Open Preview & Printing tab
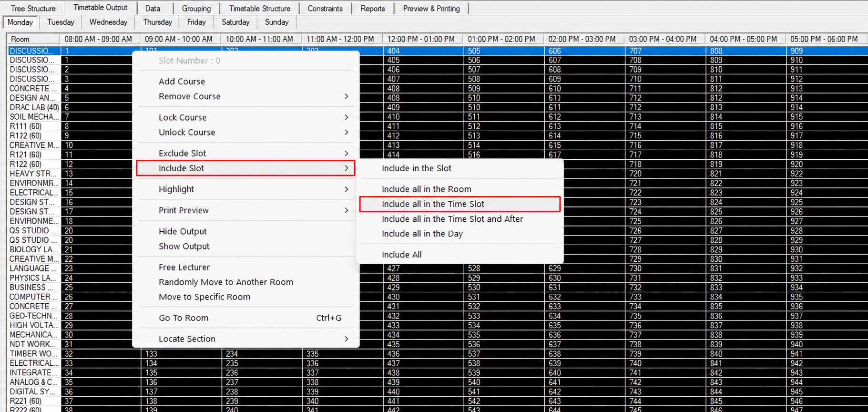The height and width of the screenshot is (412, 868). click(x=431, y=9)
